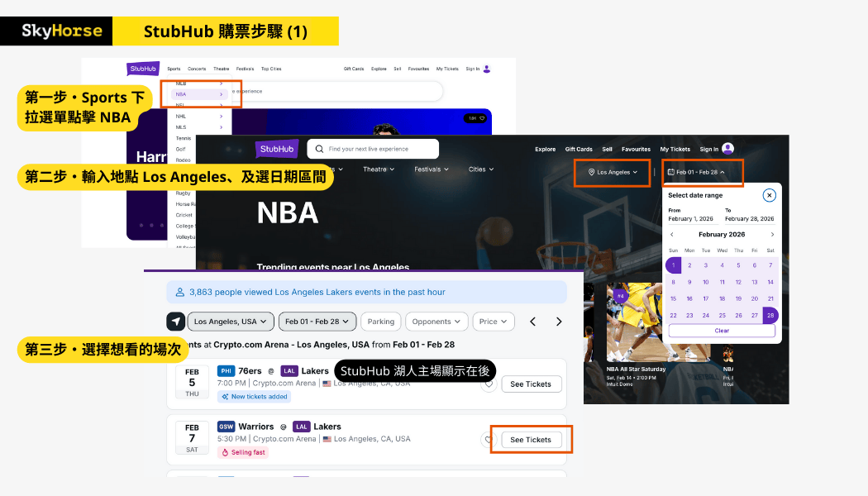Click the StubHub logo icon
Viewport: 868px width, 496px height.
click(276, 149)
